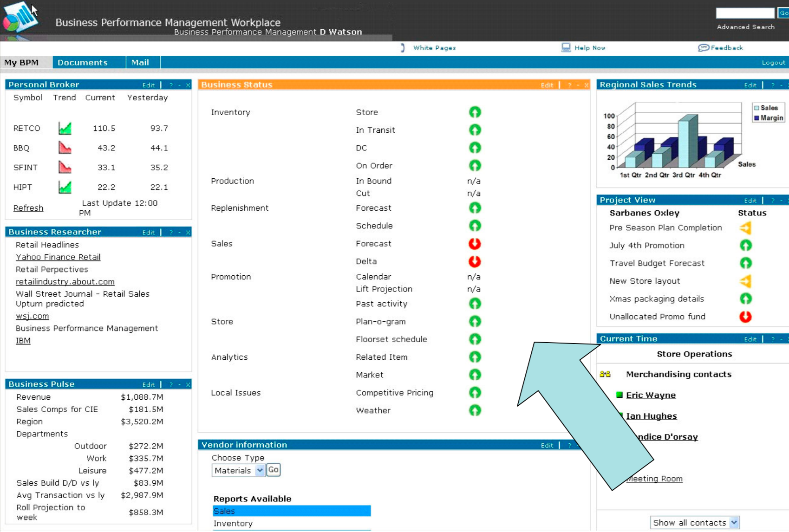Click the RETCO green trend chart icon

point(65,128)
